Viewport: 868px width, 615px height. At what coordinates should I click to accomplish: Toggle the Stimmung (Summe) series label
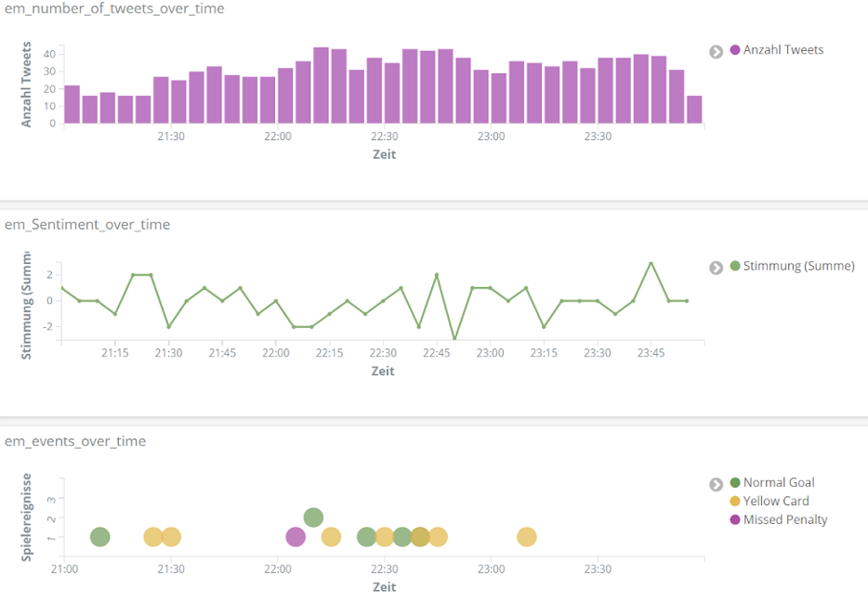tap(798, 267)
